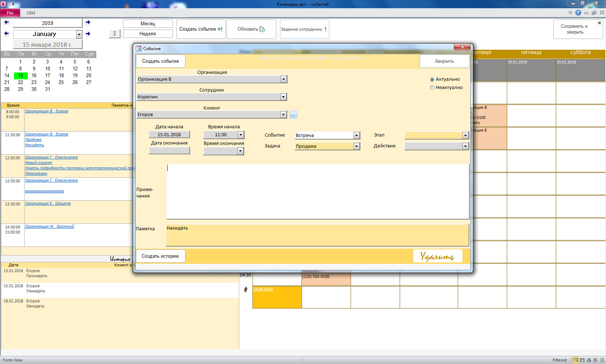
Task: Click Задание сотруднику button
Action: (304, 29)
